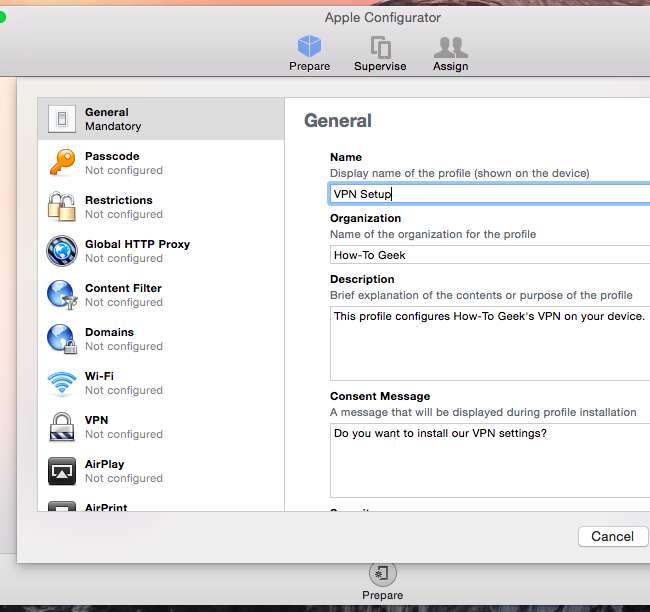Click the VPN lock icon
Screen dimensions: 650x612
coord(62,427)
